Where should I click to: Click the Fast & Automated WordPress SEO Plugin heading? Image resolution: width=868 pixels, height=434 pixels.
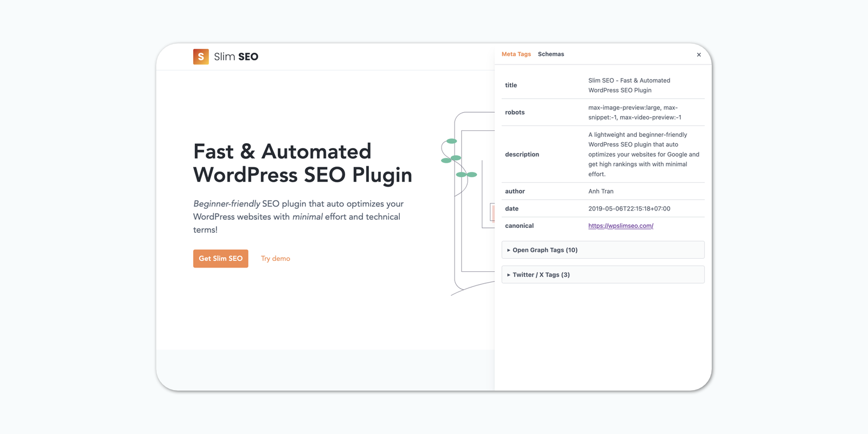tap(303, 163)
